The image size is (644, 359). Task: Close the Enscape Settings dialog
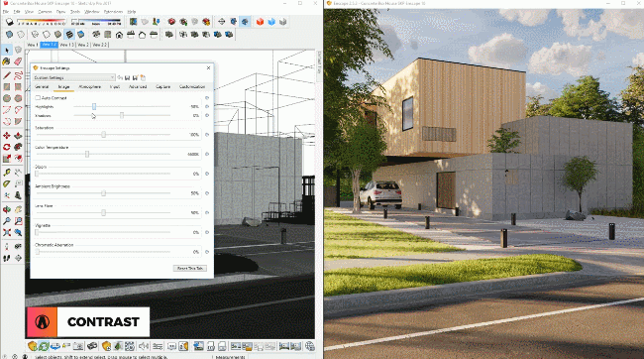click(208, 67)
